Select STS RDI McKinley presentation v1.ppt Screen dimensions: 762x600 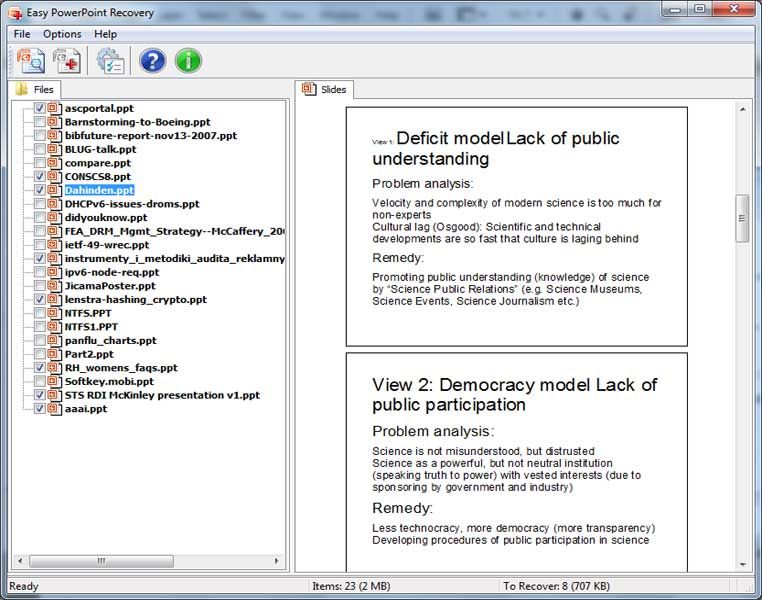162,395
